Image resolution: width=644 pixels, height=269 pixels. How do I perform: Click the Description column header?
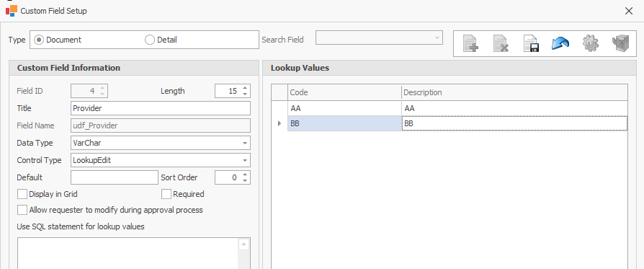click(514, 92)
